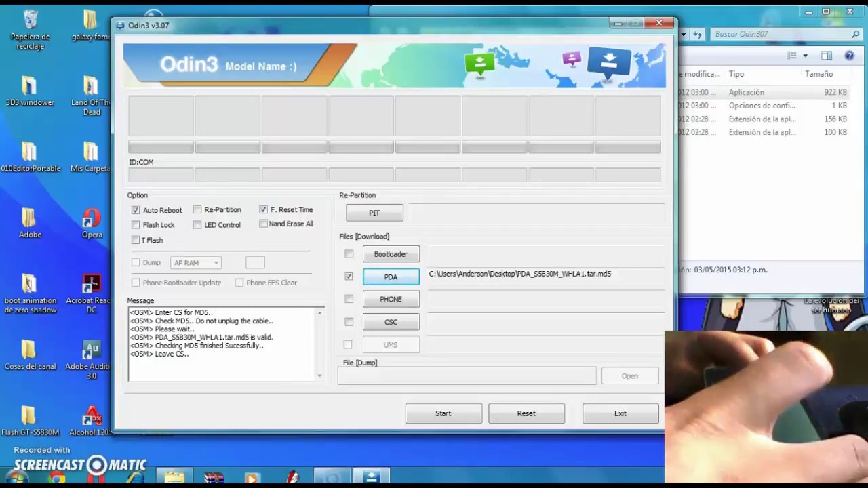Enable the Re-Partition checkbox

(197, 210)
